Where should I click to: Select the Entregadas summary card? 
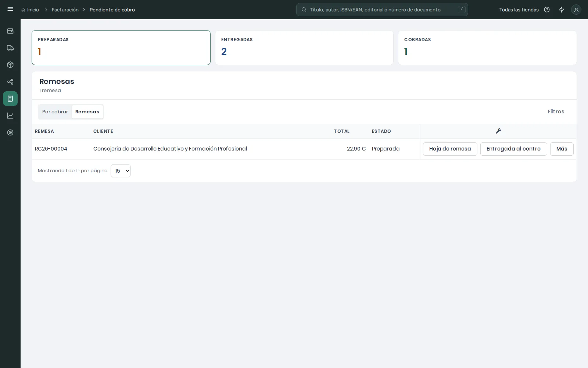pos(304,47)
